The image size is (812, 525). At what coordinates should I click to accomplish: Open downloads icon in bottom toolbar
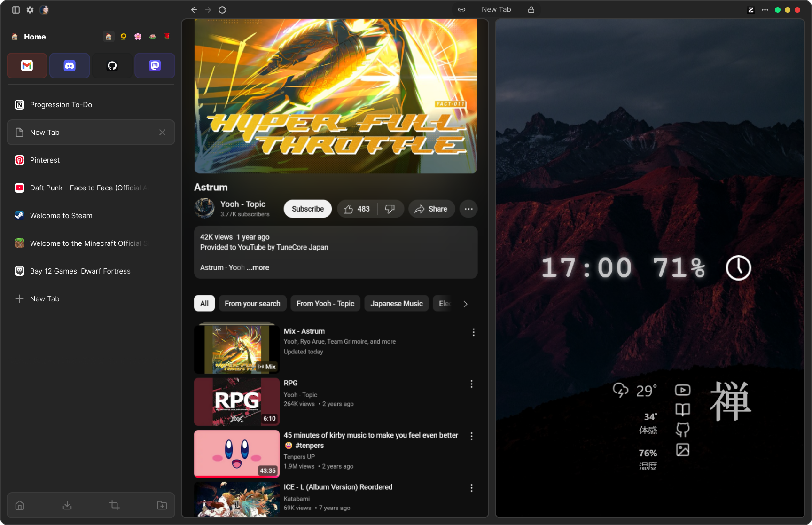click(67, 505)
